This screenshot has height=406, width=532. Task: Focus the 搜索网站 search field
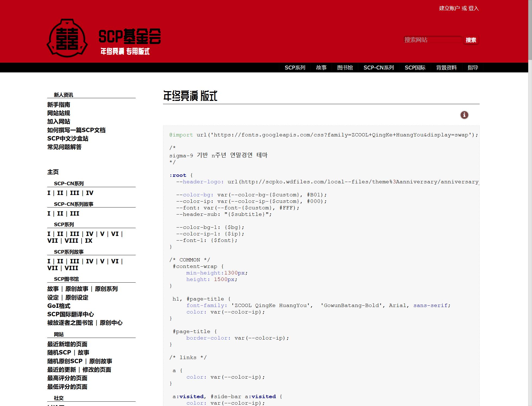click(432, 40)
